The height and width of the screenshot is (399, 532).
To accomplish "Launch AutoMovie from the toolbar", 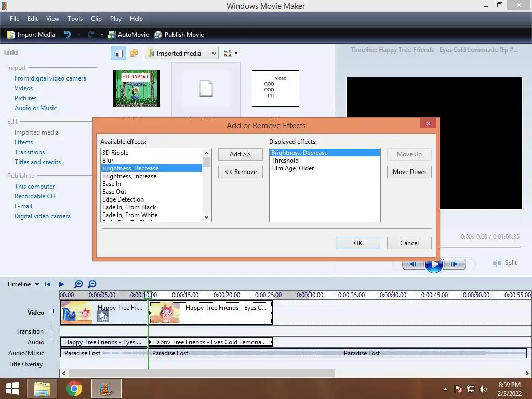I will 128,35.
